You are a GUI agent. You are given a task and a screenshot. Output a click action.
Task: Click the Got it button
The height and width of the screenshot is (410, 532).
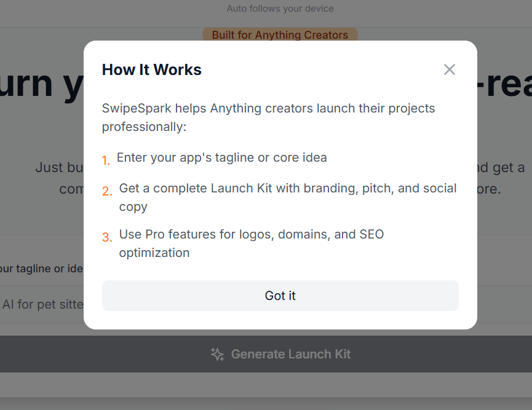[280, 296]
